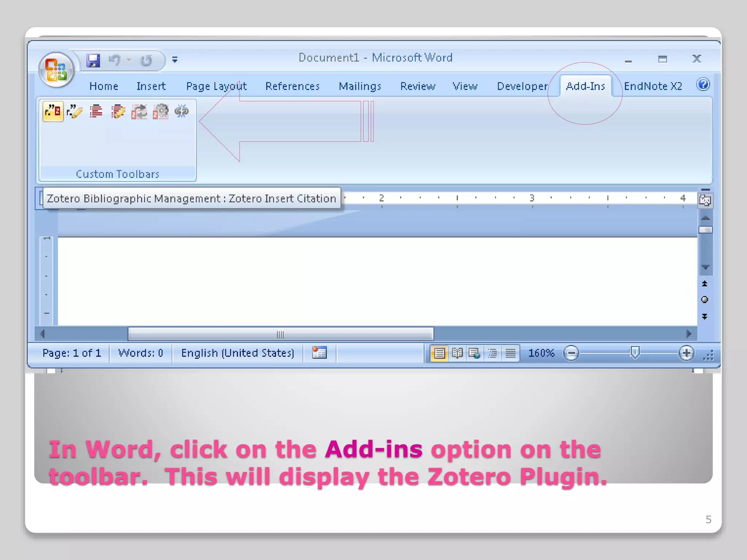Go to Next Page double-arrow button
Screen dimensions: 747x560
[x=705, y=316]
